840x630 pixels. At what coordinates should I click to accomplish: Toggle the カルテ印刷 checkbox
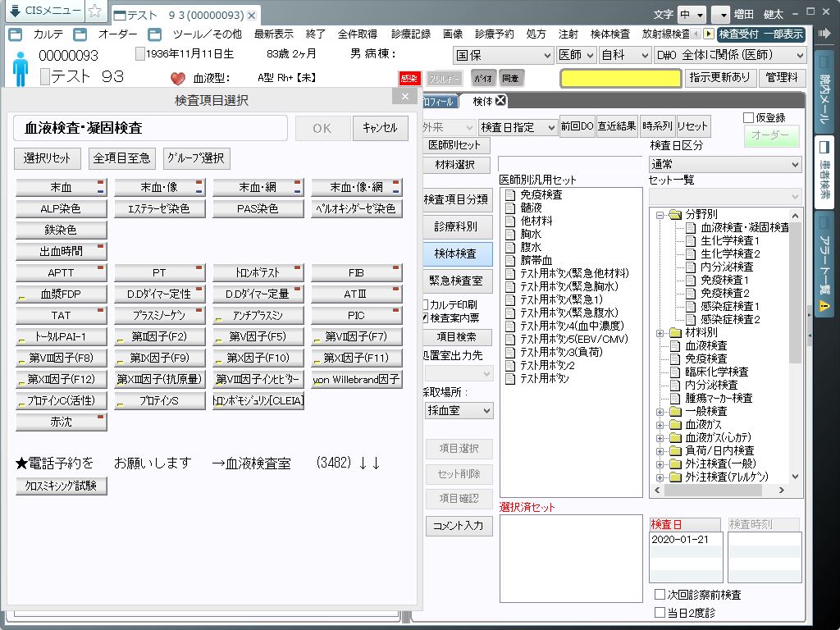426,305
